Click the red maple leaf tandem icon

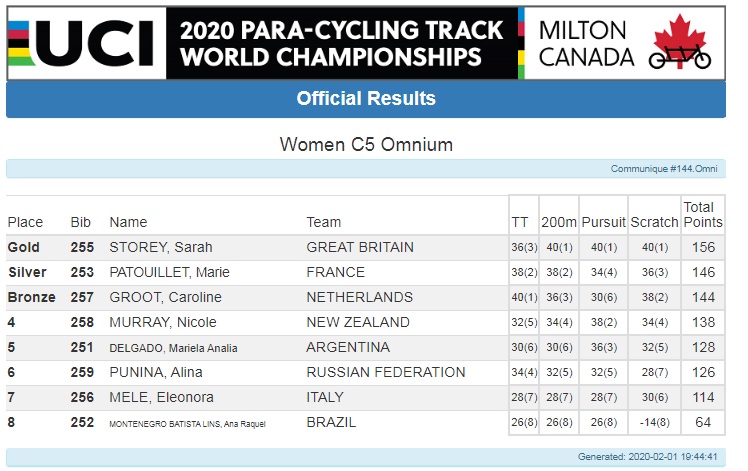(x=680, y=42)
